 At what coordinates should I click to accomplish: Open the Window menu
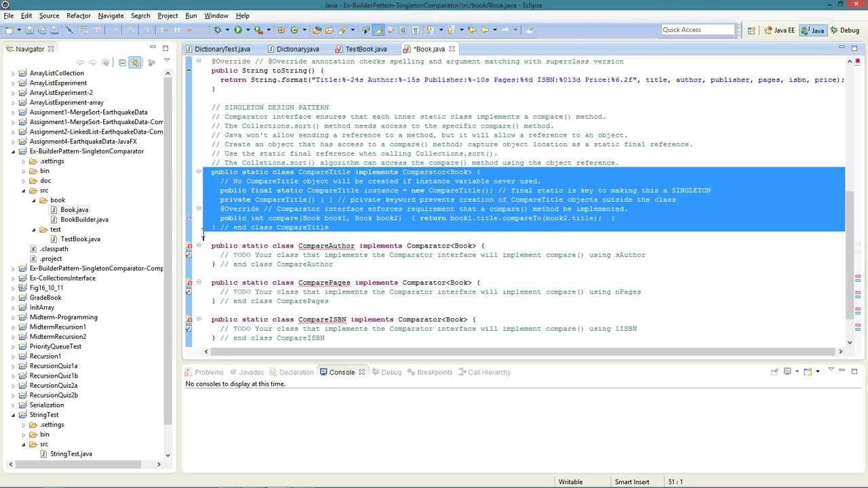(x=216, y=15)
